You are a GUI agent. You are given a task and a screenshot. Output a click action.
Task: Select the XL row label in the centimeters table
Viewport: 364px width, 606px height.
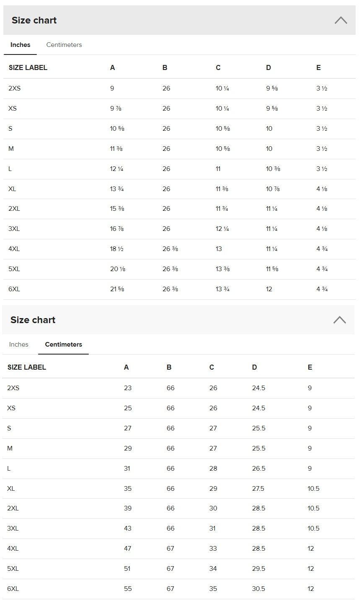tap(11, 489)
